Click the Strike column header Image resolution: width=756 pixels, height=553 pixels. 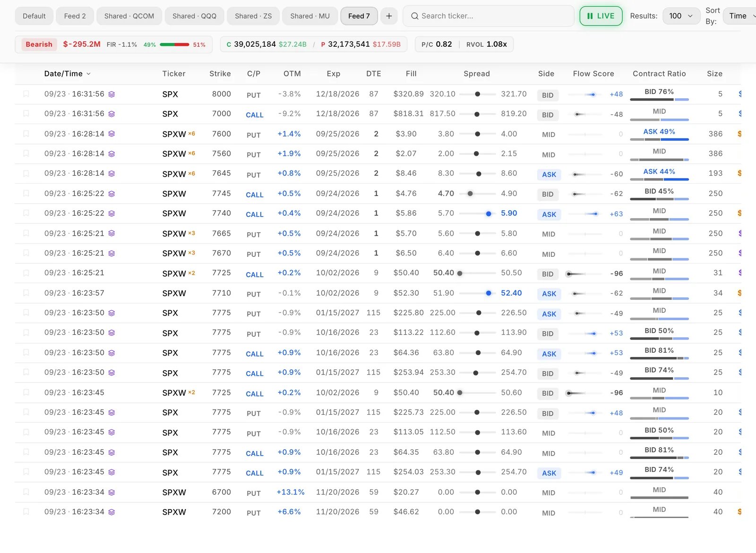[x=220, y=74]
